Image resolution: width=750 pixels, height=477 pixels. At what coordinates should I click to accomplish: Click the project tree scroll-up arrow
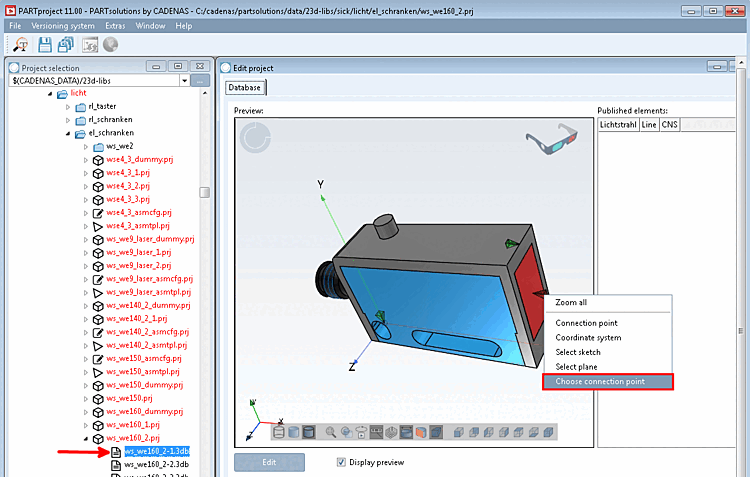[205, 93]
